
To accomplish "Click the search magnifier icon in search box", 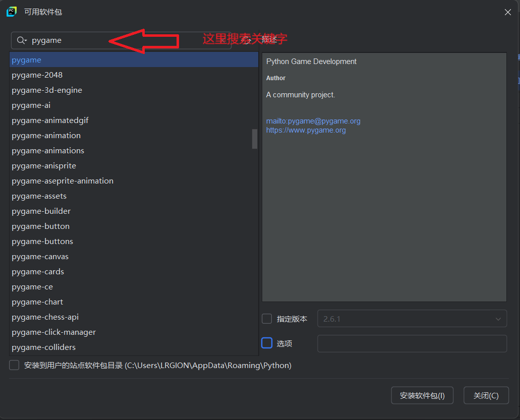I will (21, 40).
